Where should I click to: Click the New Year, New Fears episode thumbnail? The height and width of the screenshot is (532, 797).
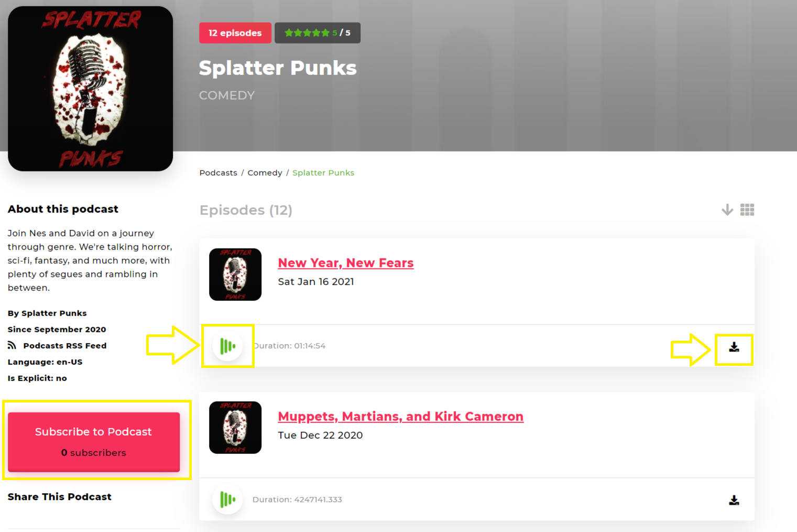click(x=235, y=275)
